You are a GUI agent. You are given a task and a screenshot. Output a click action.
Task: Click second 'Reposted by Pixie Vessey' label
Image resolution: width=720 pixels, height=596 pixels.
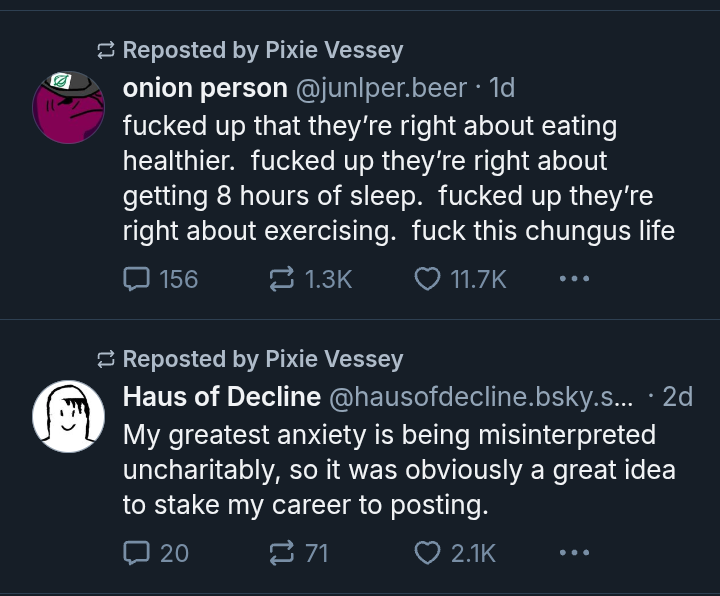coord(263,359)
